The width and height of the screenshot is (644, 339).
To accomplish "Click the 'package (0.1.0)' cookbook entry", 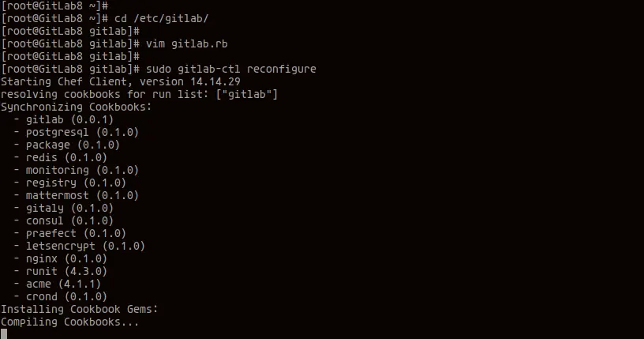I will point(73,145).
